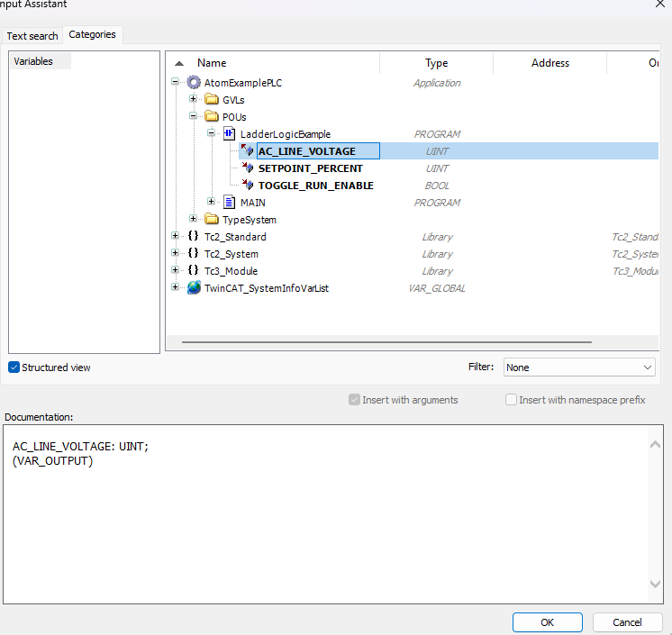Expand the Tc3_Module library node
Image resolution: width=672 pixels, height=635 pixels.
pos(175,269)
